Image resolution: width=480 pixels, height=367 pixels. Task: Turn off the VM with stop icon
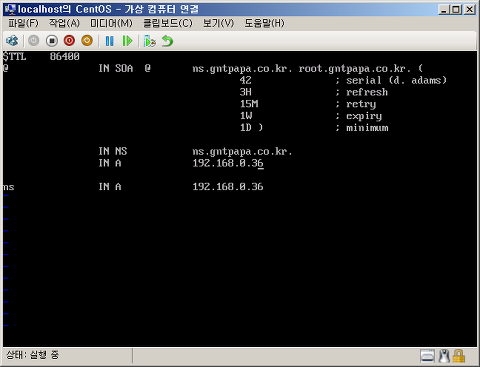[52, 41]
